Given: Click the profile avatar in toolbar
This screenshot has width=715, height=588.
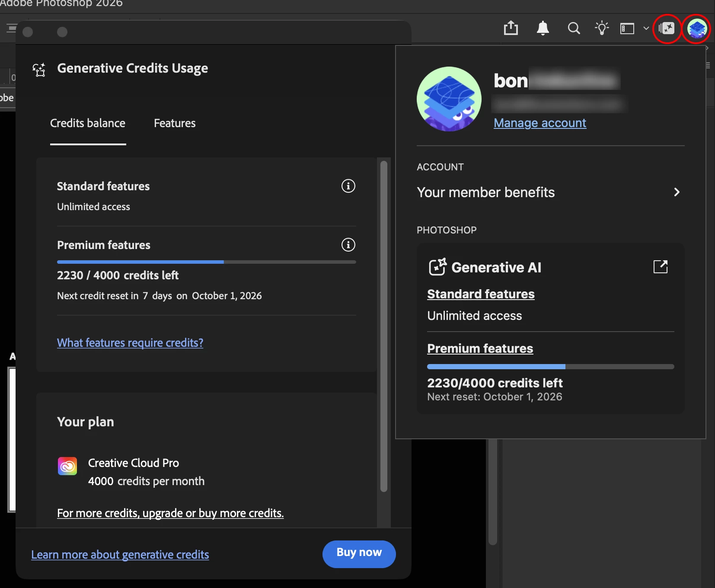Looking at the screenshot, I should pyautogui.click(x=696, y=29).
